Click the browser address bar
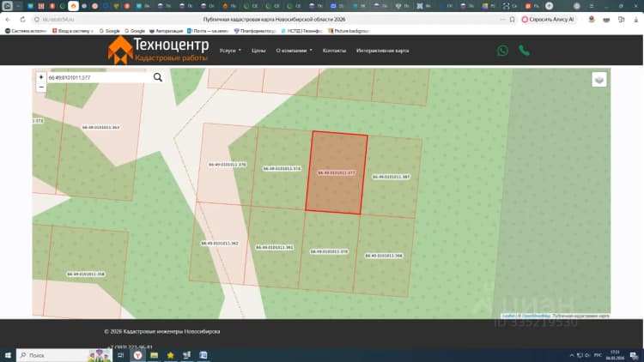The height and width of the screenshot is (362, 644). 274,19
